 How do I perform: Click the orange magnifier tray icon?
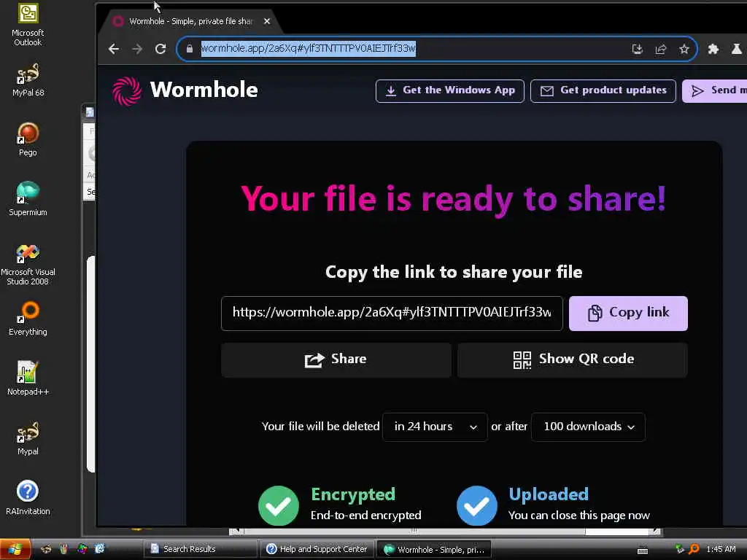pos(694,549)
